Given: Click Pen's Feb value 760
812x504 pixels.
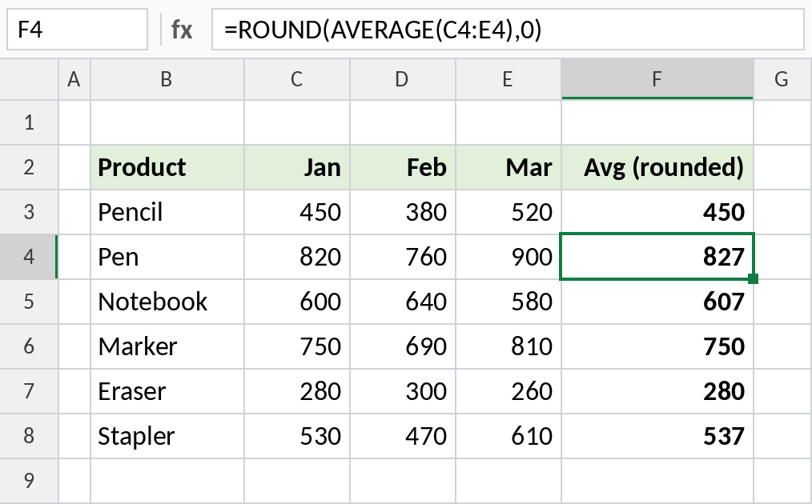Looking at the screenshot, I should [402, 257].
